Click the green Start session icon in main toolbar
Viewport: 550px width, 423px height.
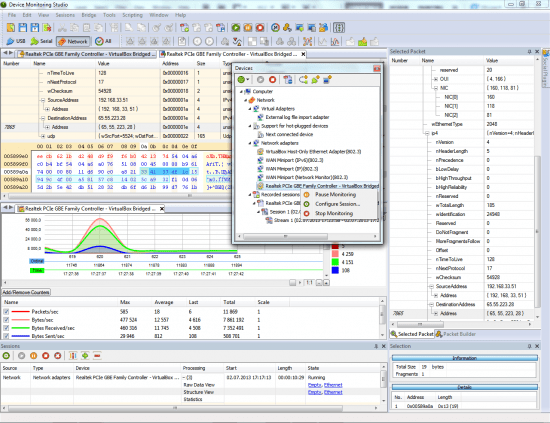(236, 28)
